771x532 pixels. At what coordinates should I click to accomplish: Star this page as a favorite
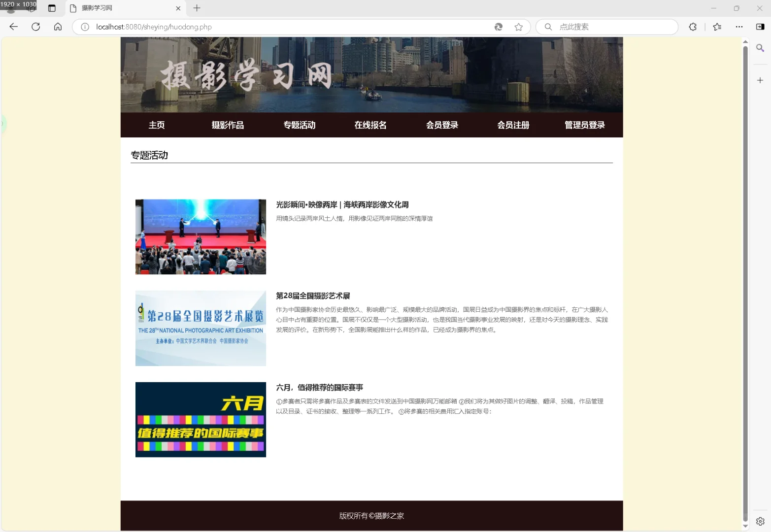coord(518,27)
